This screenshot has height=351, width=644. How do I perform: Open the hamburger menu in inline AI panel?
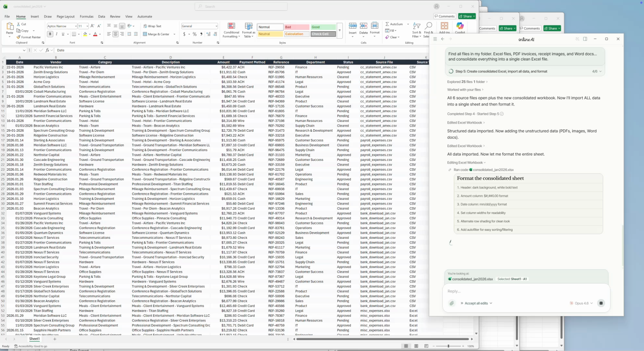tap(435, 39)
